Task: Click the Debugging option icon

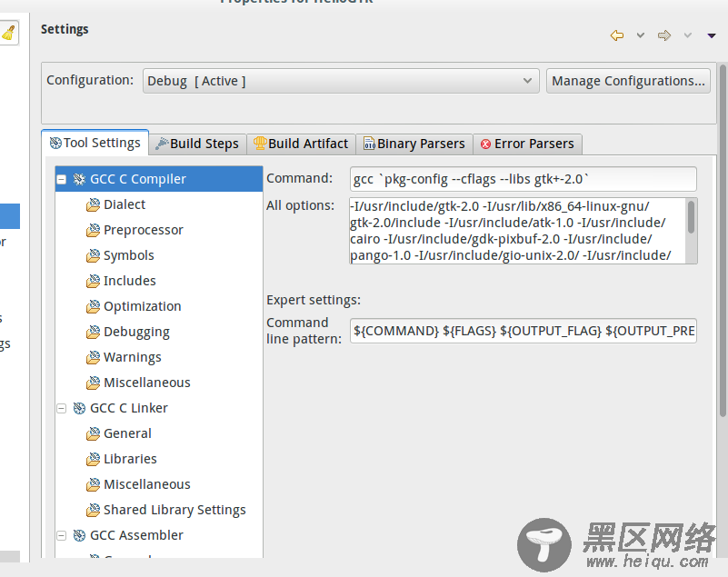Action: pos(93,333)
